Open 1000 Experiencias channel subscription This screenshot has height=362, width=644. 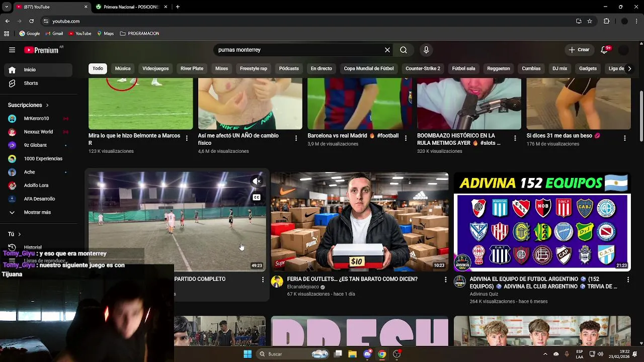[39, 158]
